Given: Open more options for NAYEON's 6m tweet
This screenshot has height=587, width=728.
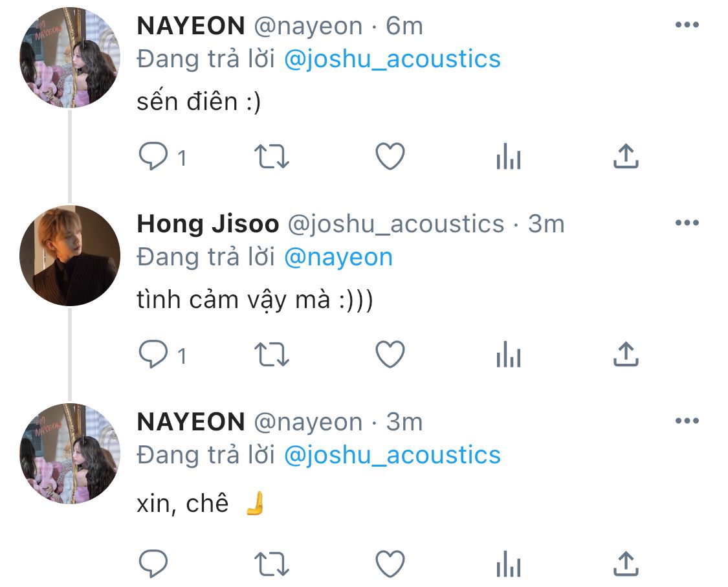Looking at the screenshot, I should tap(687, 25).
